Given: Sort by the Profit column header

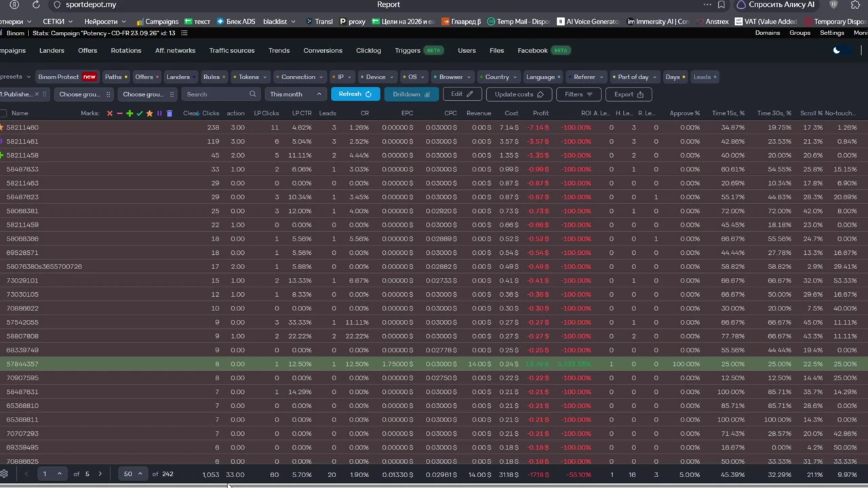Looking at the screenshot, I should [x=540, y=113].
